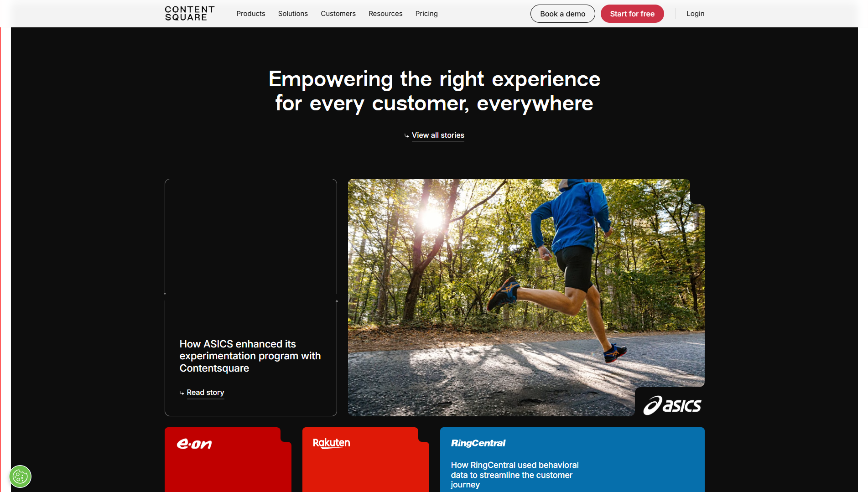The image size is (868, 492).
Task: Click the Rakuten logo
Action: [x=331, y=443]
